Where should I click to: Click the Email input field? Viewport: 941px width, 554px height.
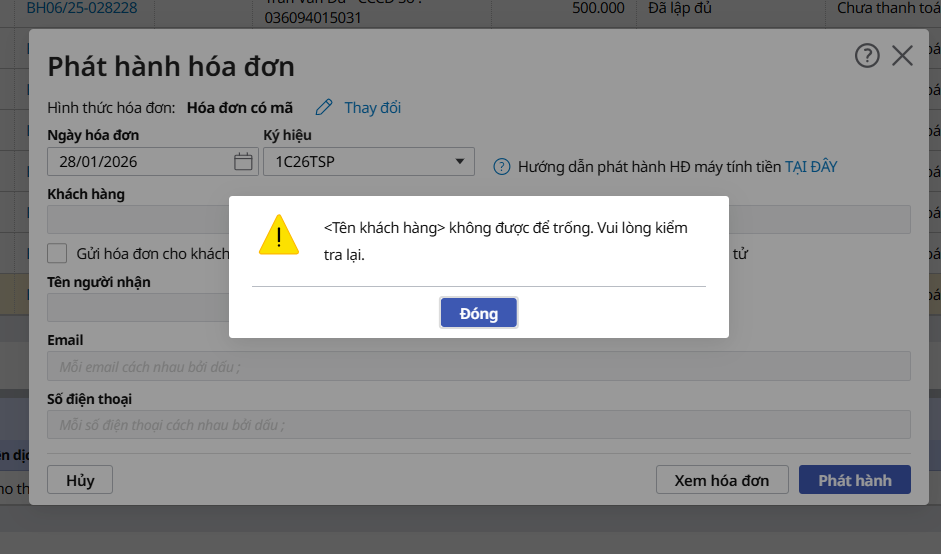click(x=478, y=366)
